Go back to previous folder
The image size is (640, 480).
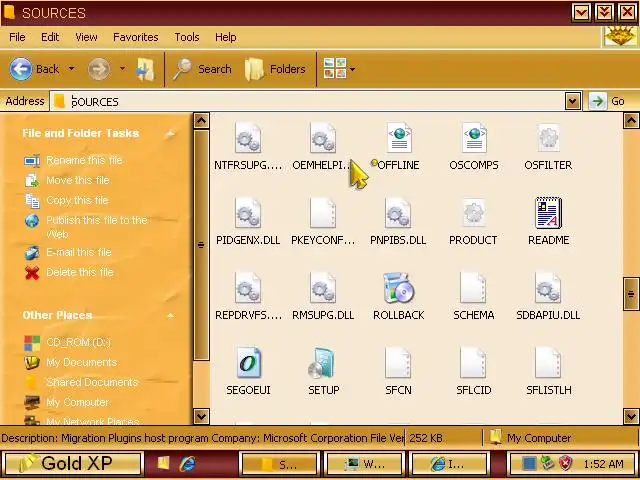(x=34, y=69)
